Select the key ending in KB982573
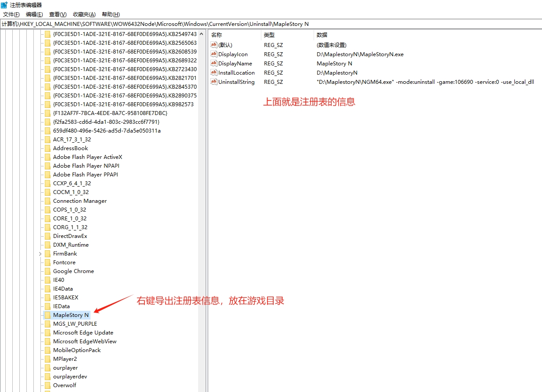Viewport: 542px width, 392px height. tap(123, 104)
